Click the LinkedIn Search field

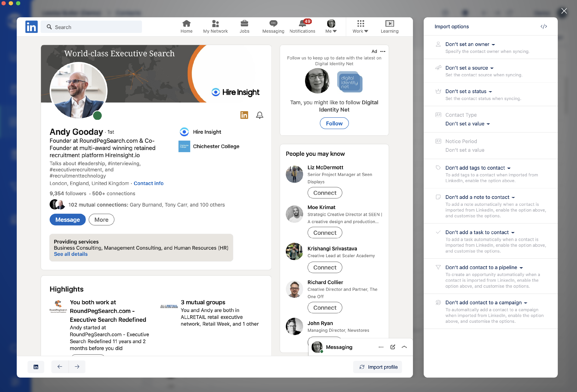click(91, 27)
